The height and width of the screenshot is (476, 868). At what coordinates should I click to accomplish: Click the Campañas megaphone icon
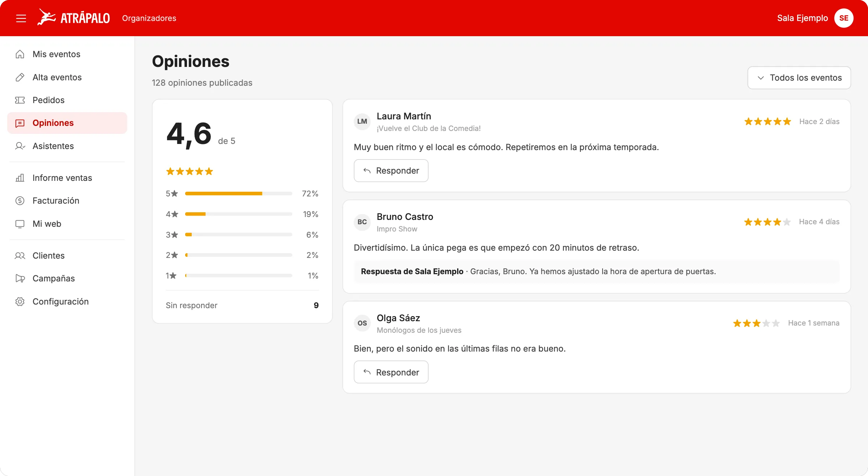[x=20, y=279]
